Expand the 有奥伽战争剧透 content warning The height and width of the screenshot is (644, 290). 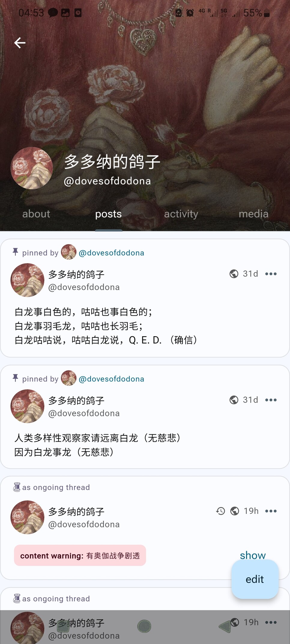[80, 556]
